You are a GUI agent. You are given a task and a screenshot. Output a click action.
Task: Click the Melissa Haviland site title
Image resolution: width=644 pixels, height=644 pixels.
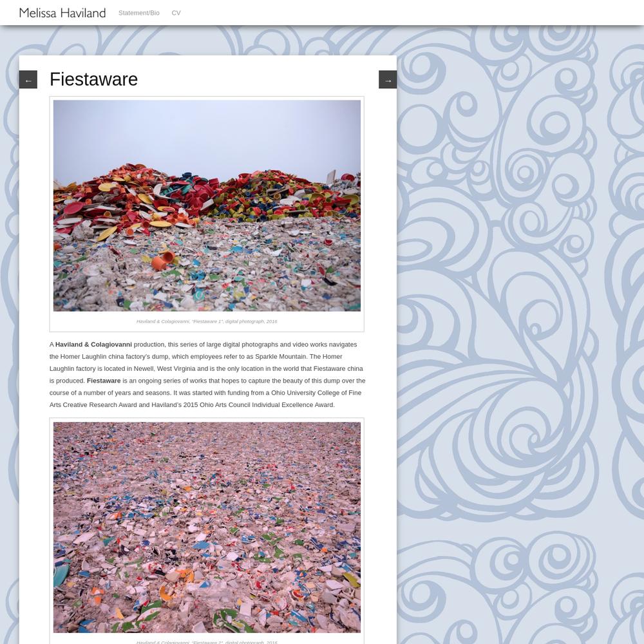[62, 13]
